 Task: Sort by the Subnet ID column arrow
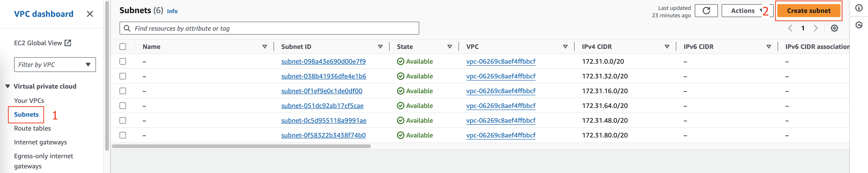[x=380, y=47]
